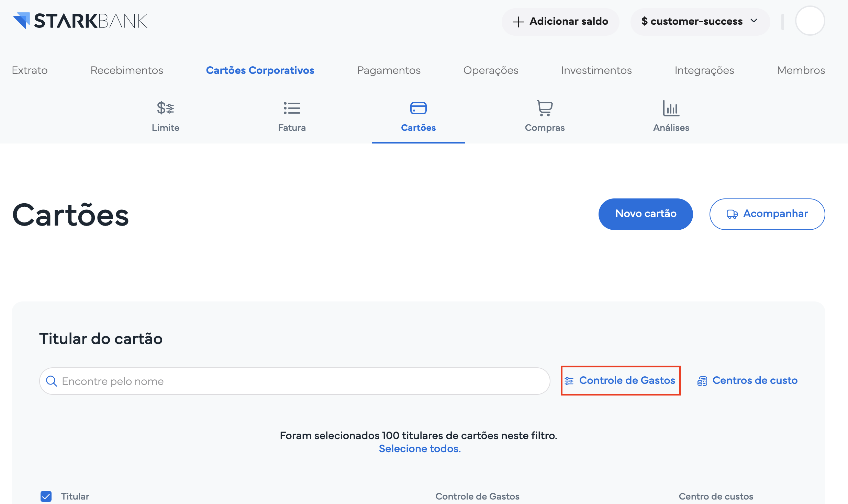Viewport: 848px width, 504px height.
Task: Open the Investimentos menu item
Action: tap(596, 70)
